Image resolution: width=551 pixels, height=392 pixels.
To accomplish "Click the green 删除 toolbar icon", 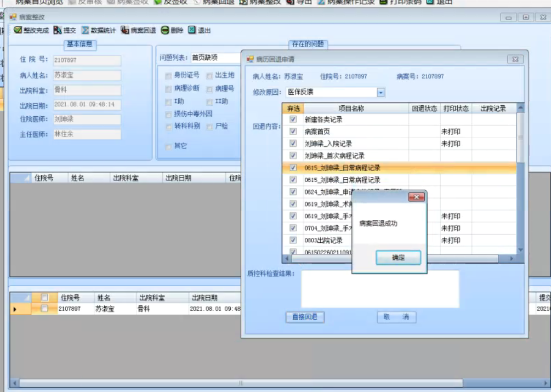I will pyautogui.click(x=165, y=30).
